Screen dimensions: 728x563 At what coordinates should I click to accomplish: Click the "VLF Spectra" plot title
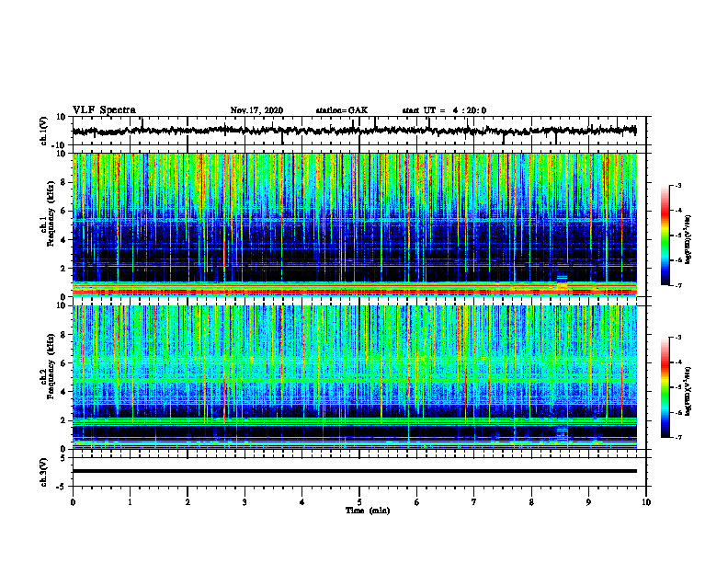104,110
